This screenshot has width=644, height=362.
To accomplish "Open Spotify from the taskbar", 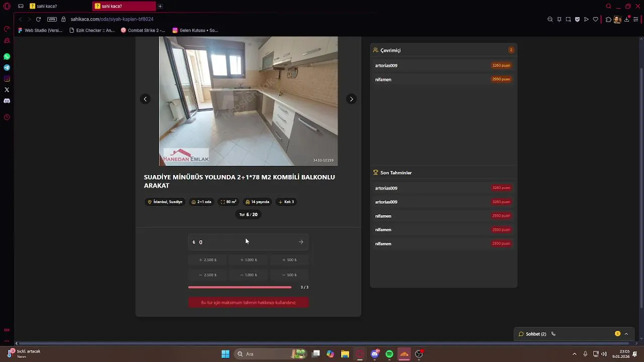I will pos(389,354).
